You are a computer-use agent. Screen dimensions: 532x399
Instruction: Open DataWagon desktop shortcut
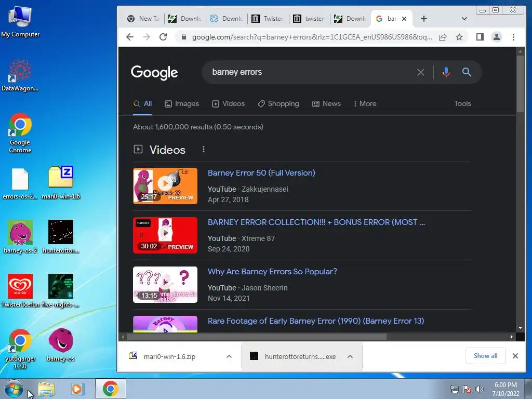20,75
